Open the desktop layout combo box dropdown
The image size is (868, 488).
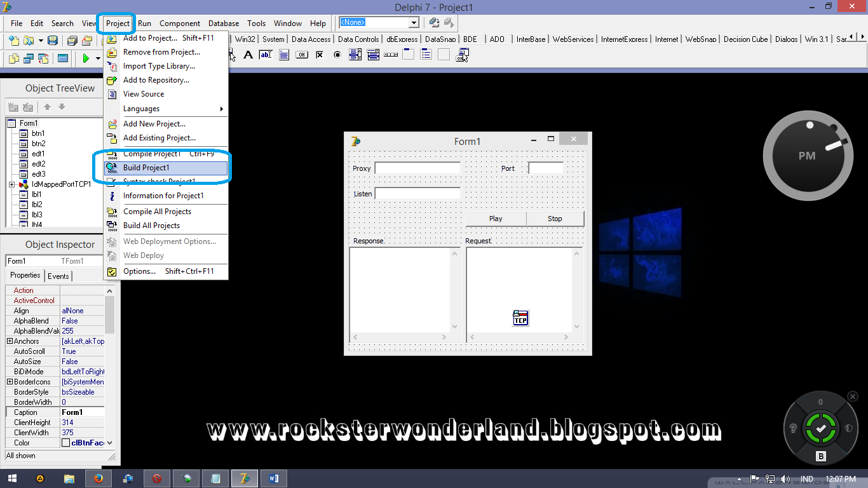click(x=414, y=23)
